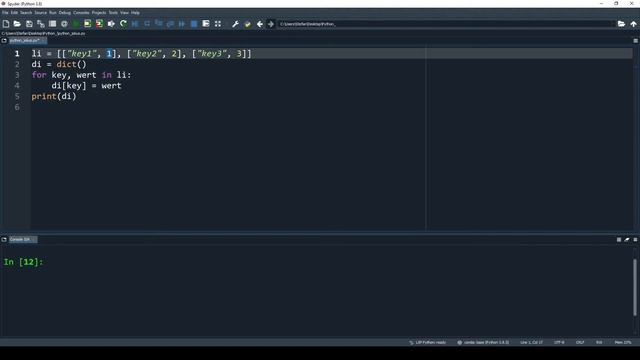Click the RW permissions status
The height and width of the screenshot is (360, 640).
pyautogui.click(x=599, y=342)
